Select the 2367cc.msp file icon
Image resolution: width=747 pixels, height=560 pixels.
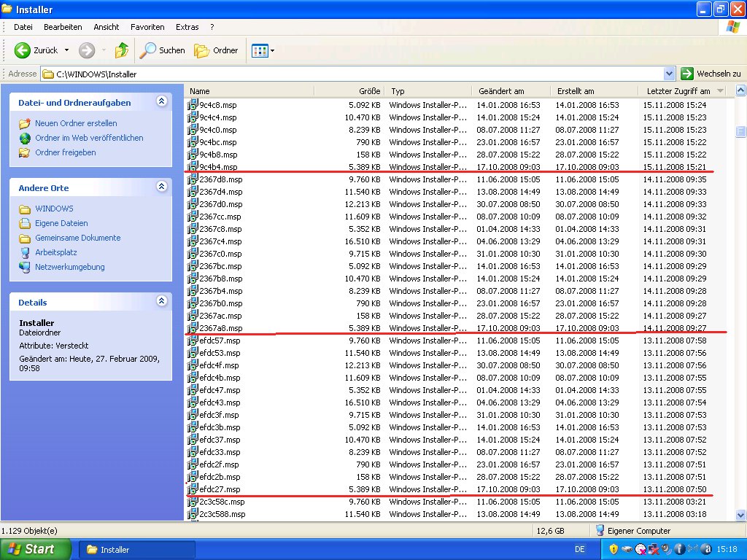[193, 216]
